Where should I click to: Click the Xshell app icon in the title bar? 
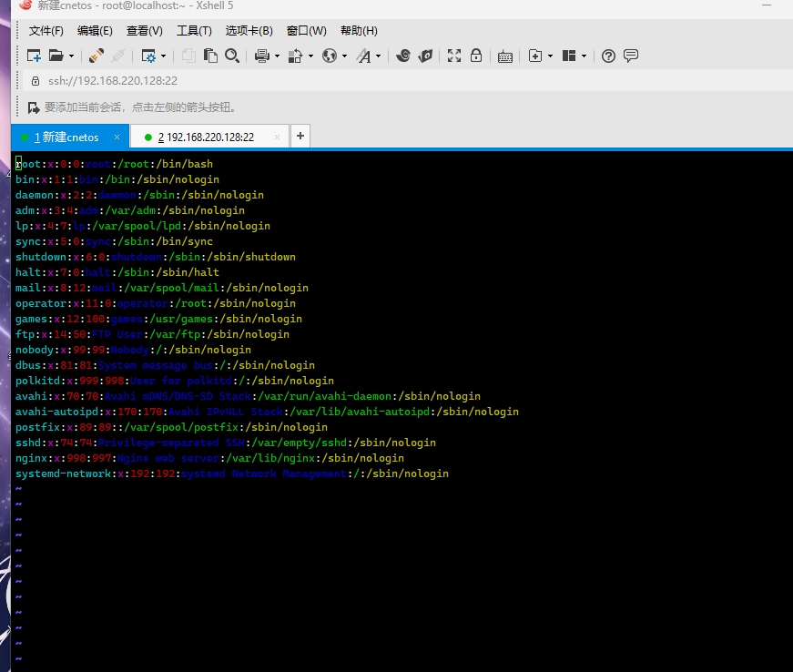pyautogui.click(x=25, y=5)
